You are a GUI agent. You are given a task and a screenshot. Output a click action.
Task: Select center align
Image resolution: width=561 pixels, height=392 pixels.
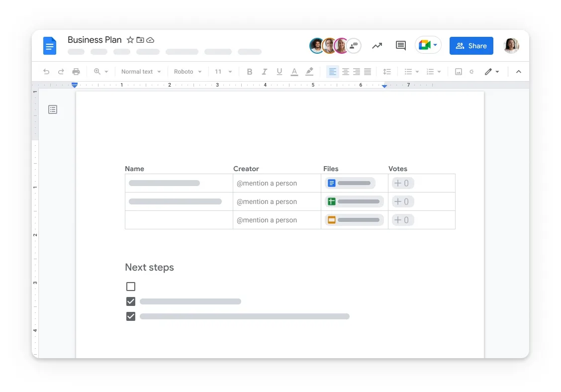[x=346, y=72]
